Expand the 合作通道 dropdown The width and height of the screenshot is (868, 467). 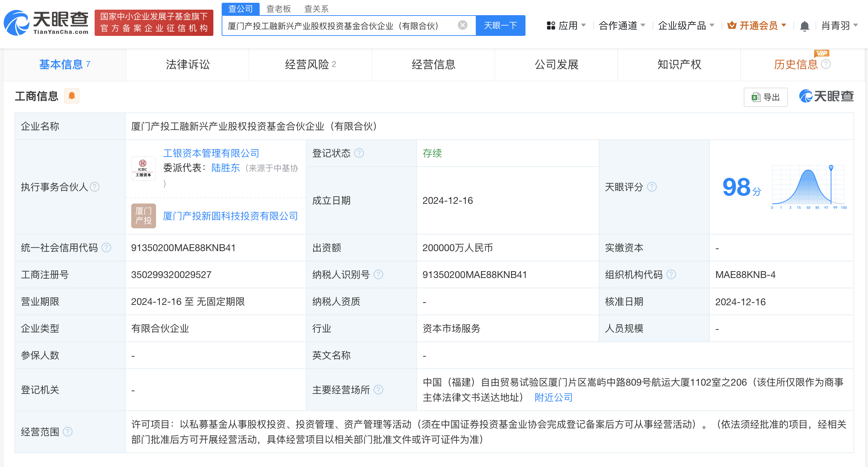tap(621, 26)
